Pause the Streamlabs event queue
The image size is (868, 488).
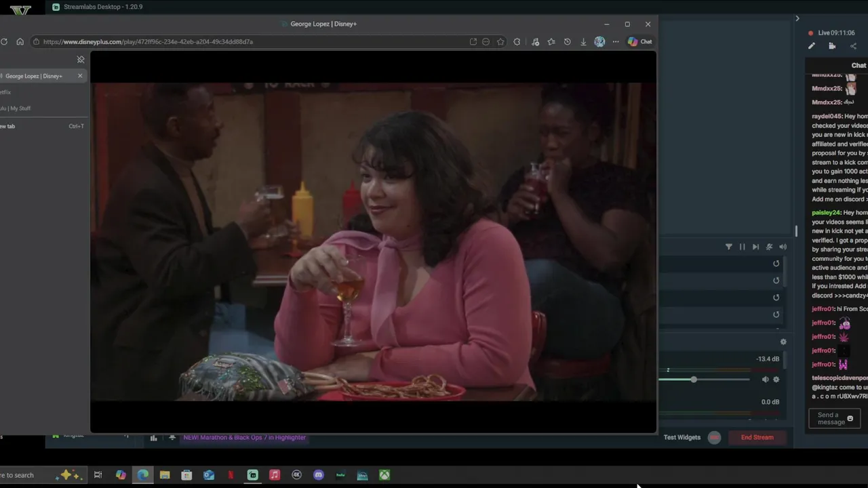tap(742, 247)
